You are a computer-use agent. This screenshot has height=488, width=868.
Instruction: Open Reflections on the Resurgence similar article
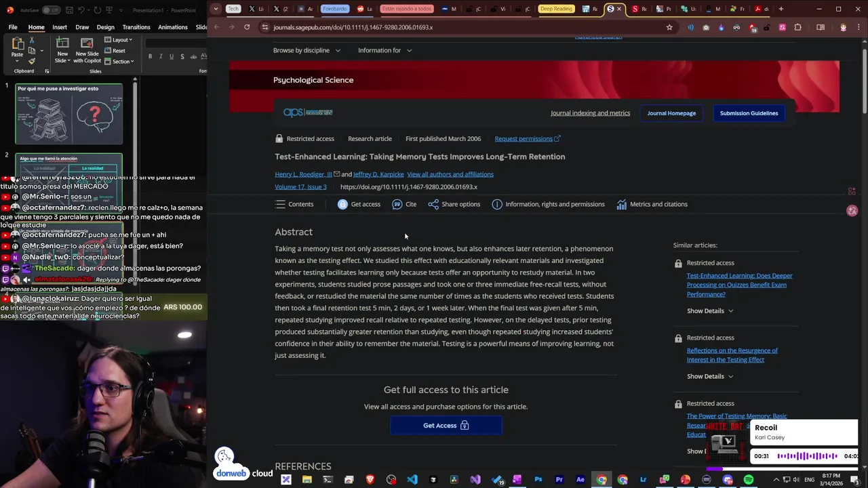732,355
